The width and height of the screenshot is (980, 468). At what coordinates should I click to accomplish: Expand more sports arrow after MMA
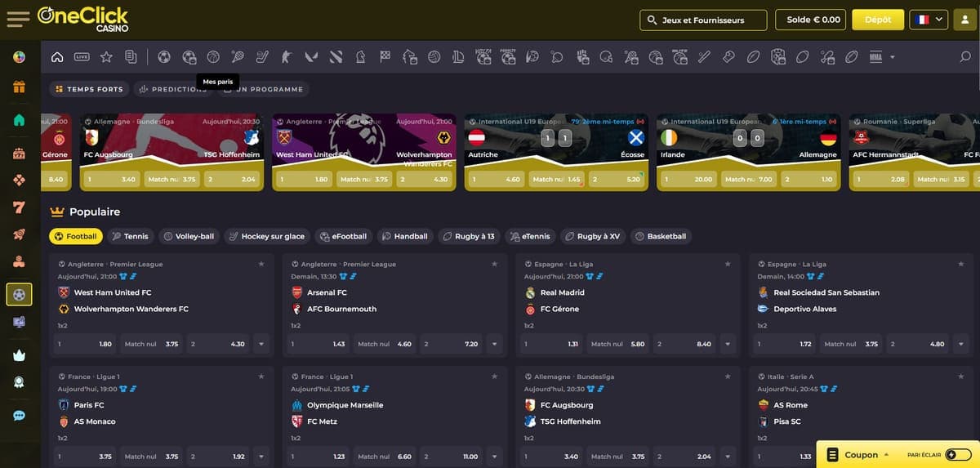pos(892,57)
